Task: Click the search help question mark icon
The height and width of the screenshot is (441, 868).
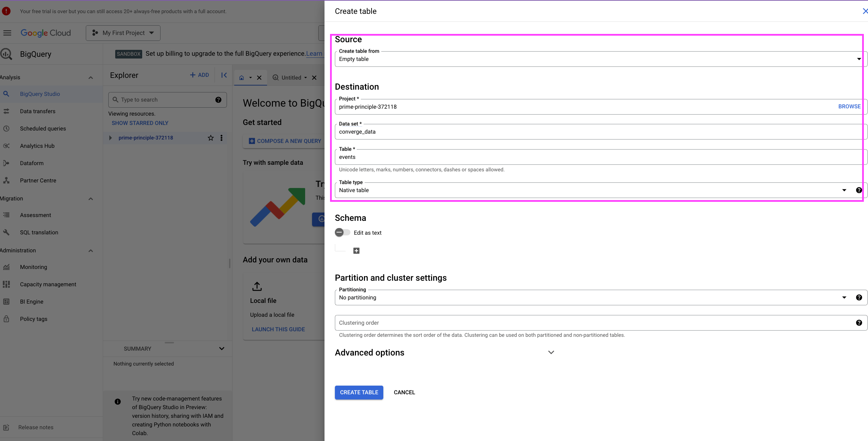Action: 218,100
